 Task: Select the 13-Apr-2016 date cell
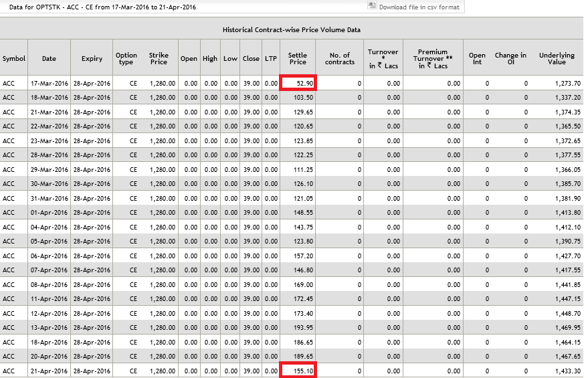pos(49,328)
